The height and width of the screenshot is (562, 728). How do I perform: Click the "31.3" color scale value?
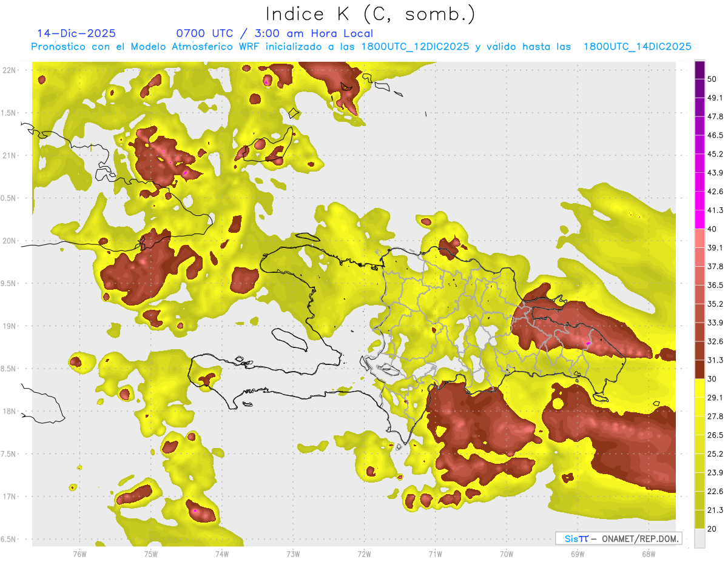click(x=715, y=360)
